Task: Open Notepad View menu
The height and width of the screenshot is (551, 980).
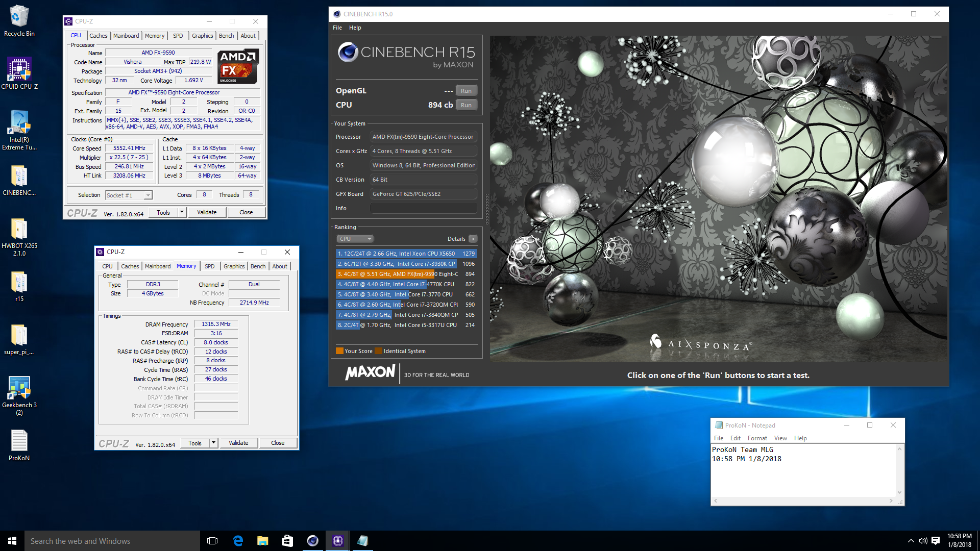Action: 780,438
